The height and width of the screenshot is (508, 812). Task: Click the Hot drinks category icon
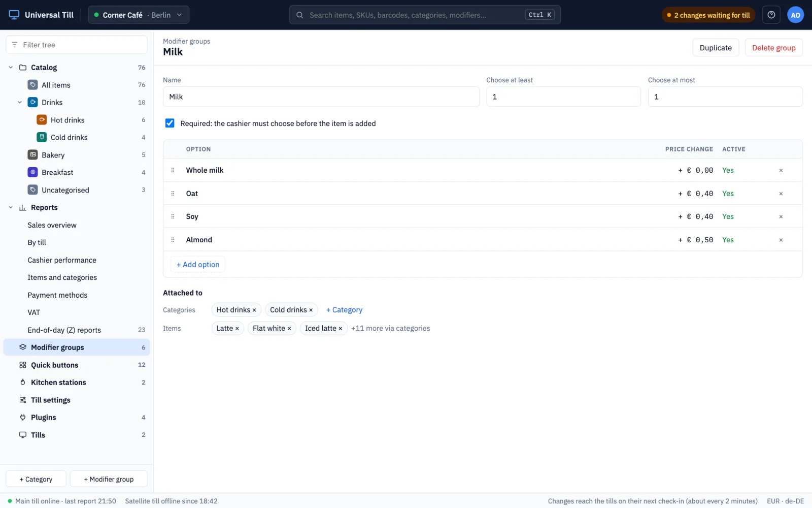click(42, 120)
